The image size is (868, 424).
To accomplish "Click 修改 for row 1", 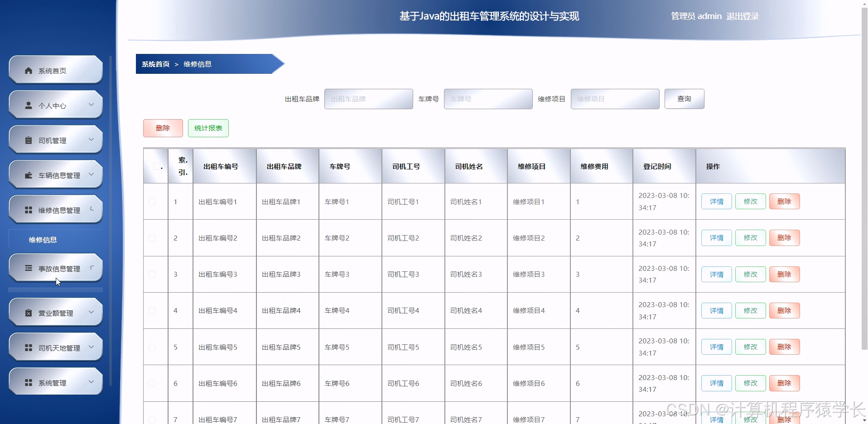I will pos(751,202).
